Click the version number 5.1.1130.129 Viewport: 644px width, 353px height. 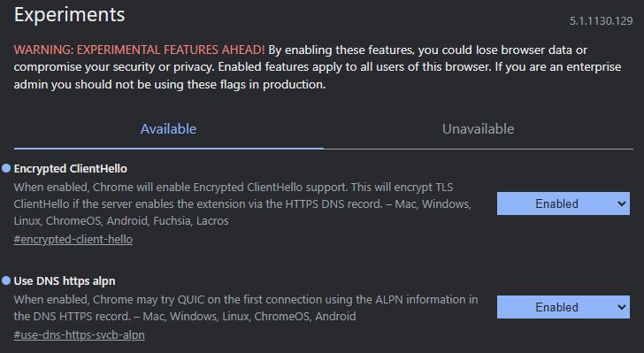pos(602,21)
